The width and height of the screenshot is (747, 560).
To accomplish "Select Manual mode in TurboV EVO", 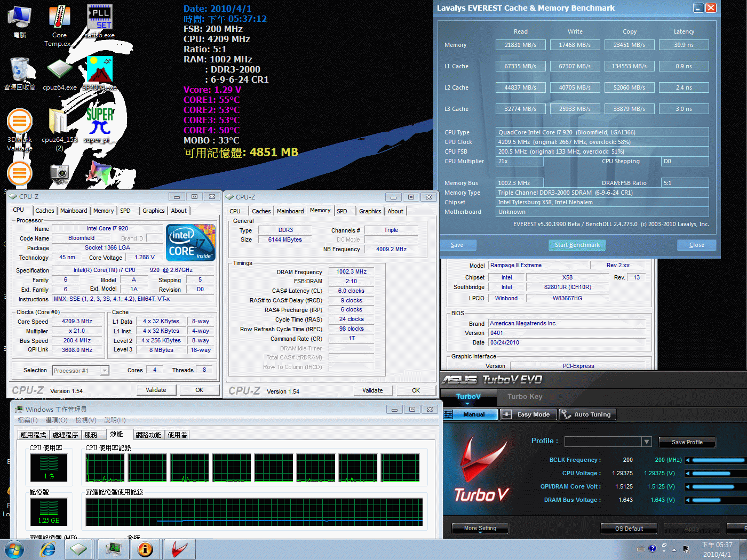I will [x=471, y=414].
